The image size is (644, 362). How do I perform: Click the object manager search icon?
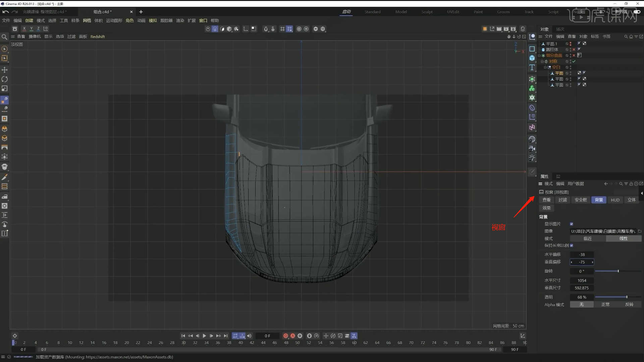pyautogui.click(x=626, y=37)
